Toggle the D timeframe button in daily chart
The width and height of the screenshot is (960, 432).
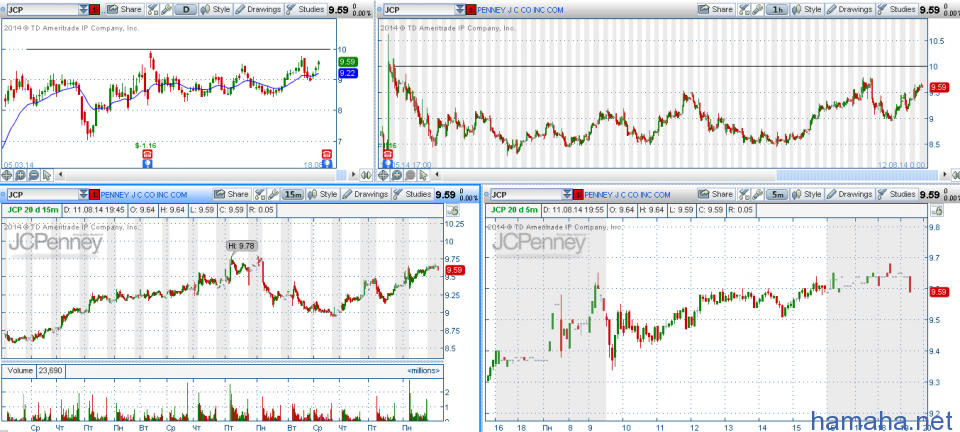[185, 10]
